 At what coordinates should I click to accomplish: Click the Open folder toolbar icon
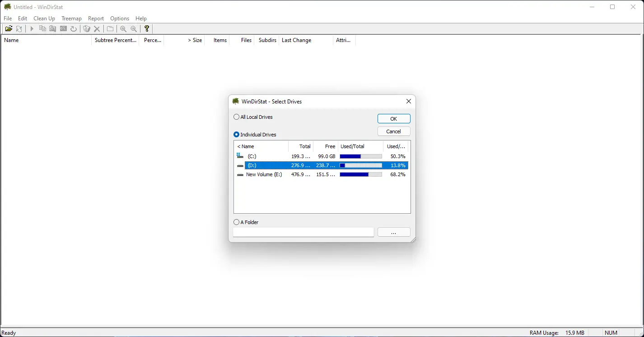point(9,29)
